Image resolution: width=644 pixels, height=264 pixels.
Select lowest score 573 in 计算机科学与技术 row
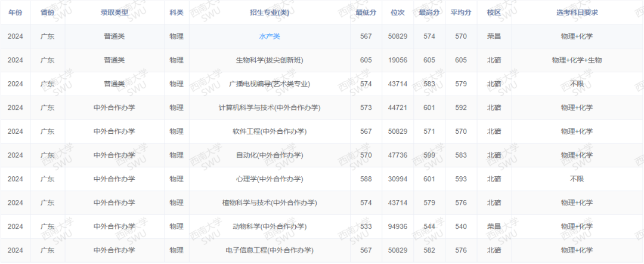[x=366, y=108]
